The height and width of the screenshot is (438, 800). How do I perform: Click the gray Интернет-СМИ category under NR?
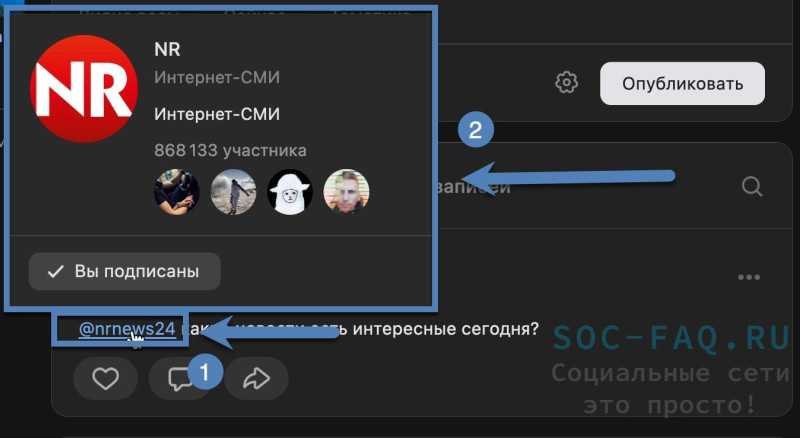click(x=217, y=78)
